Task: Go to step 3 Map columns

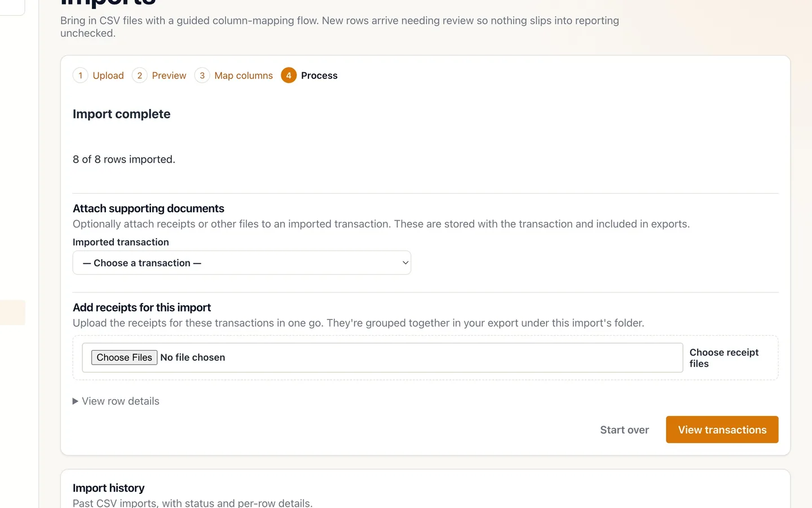Action: point(234,76)
